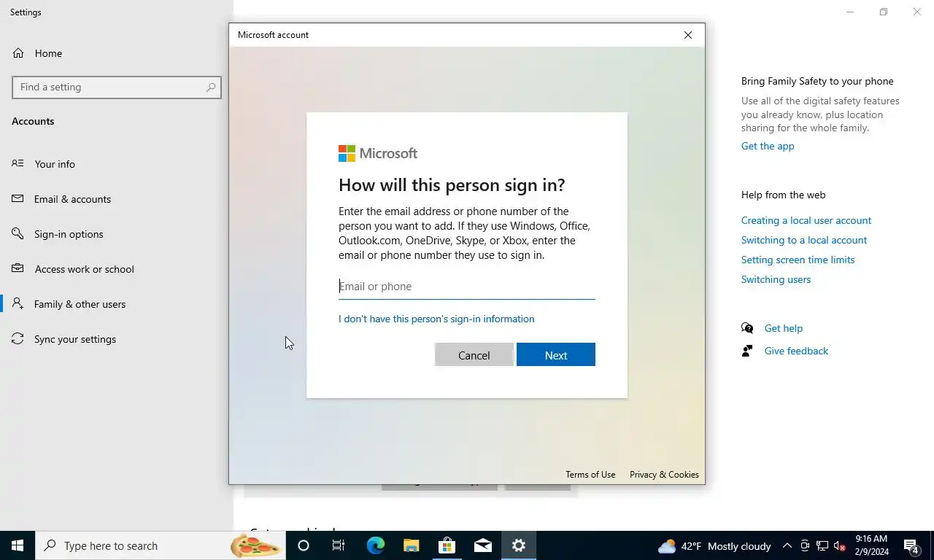Image resolution: width=934 pixels, height=560 pixels.
Task: Open Cortana circle on taskbar
Action: pyautogui.click(x=304, y=545)
